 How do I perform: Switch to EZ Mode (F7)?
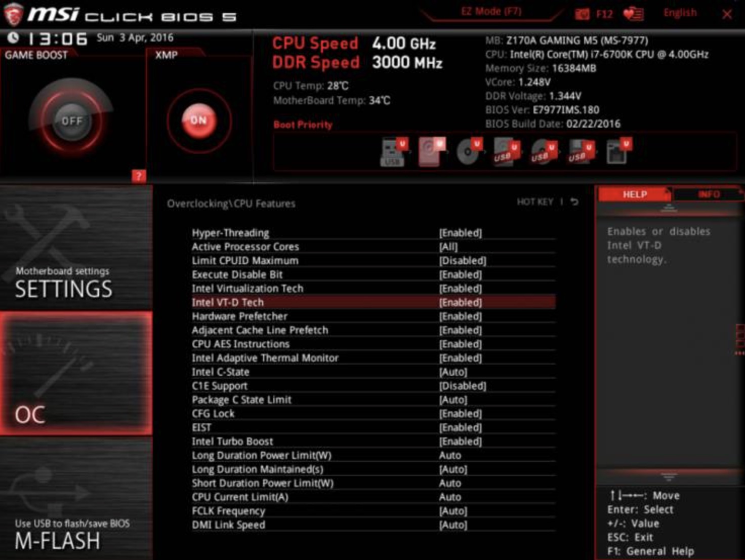491,11
